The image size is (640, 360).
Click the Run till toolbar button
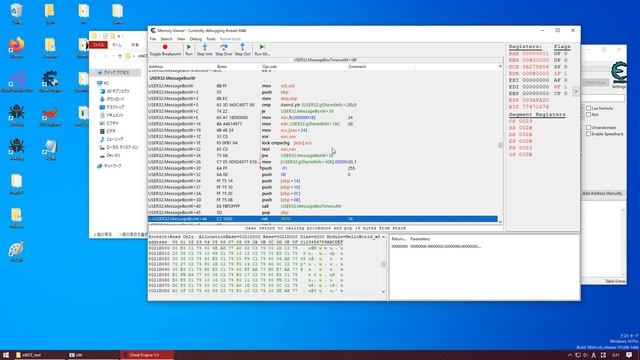(262, 50)
